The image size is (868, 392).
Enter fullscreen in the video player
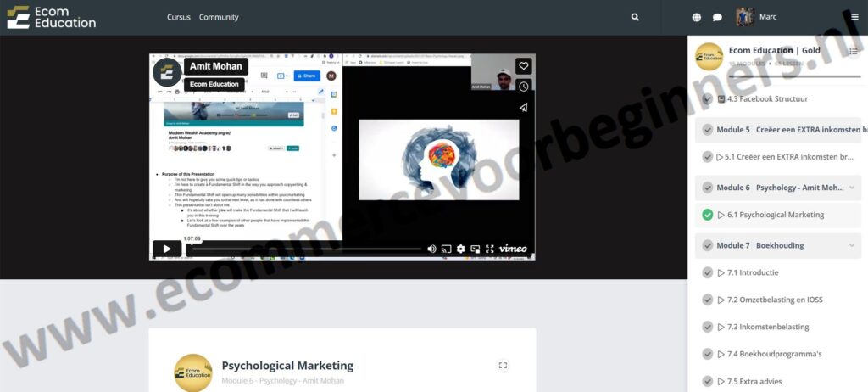click(489, 249)
